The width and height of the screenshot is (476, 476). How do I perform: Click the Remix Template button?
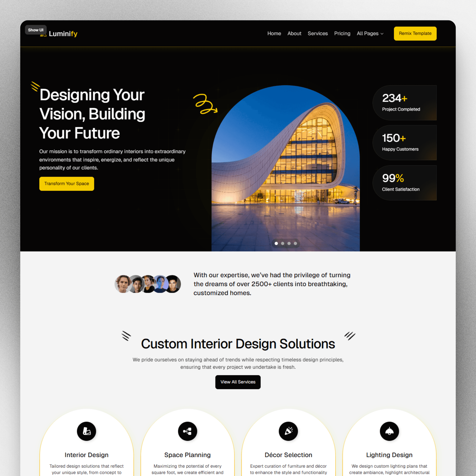pos(415,33)
